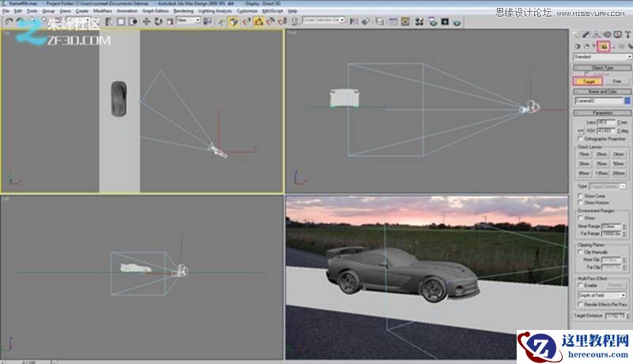This screenshot has height=364, width=633.
Task: Click the FOV value input field
Action: point(606,131)
